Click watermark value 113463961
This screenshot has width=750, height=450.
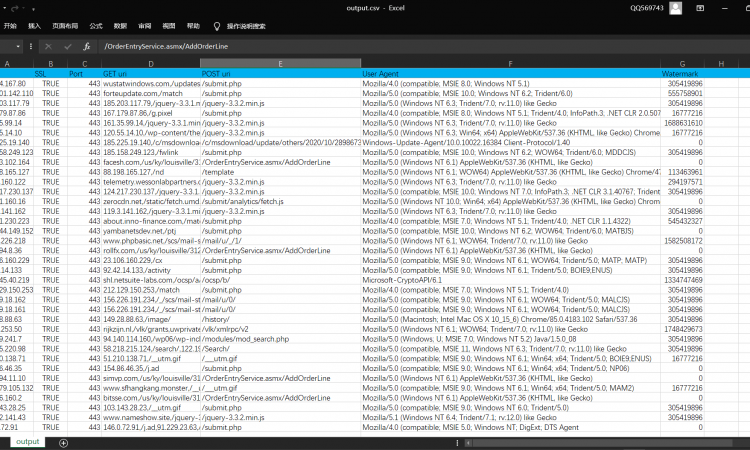point(682,172)
